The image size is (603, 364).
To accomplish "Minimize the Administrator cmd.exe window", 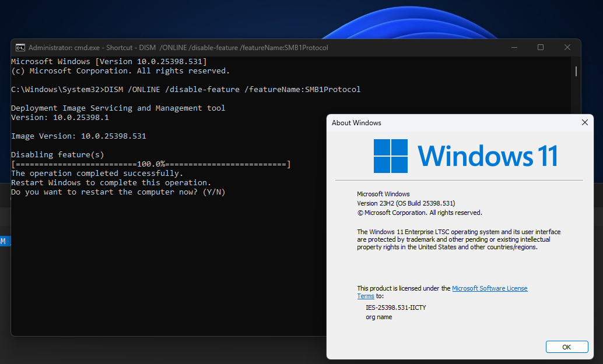I will coord(514,47).
